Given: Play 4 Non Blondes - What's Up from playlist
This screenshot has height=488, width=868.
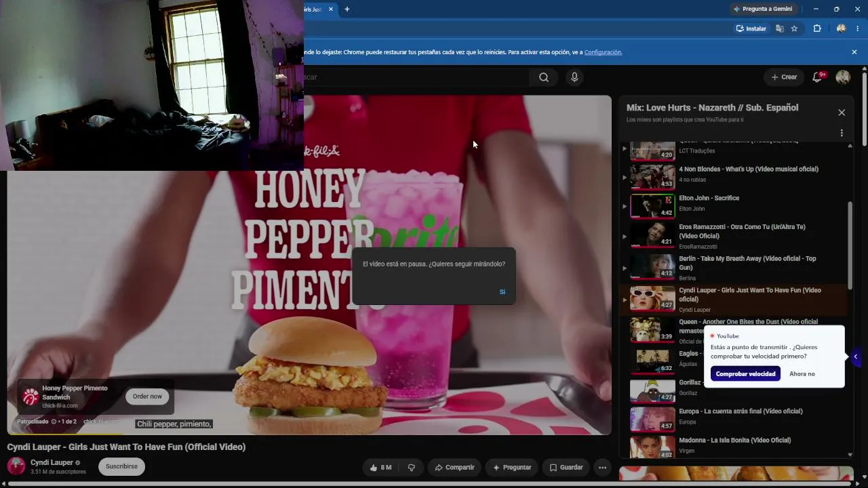Looking at the screenshot, I should (734, 176).
